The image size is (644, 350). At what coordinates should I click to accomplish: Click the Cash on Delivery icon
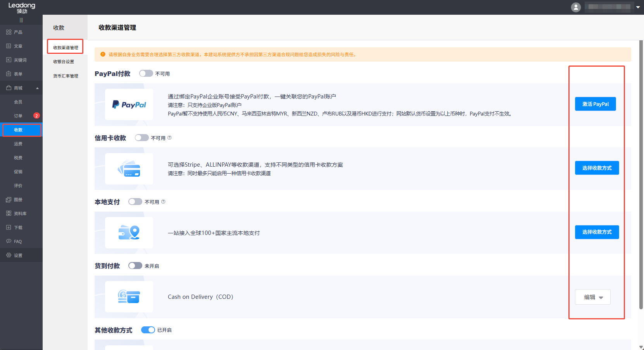tap(129, 297)
